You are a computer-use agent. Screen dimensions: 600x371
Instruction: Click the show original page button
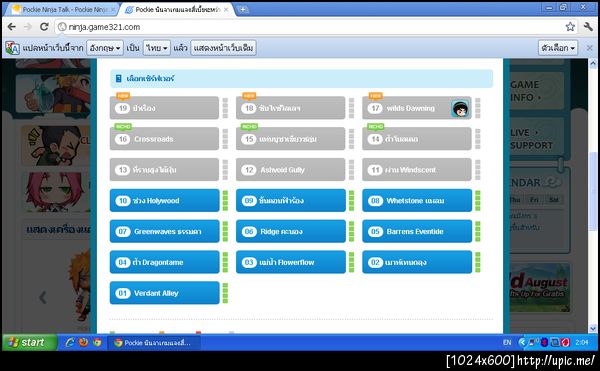tap(223, 48)
